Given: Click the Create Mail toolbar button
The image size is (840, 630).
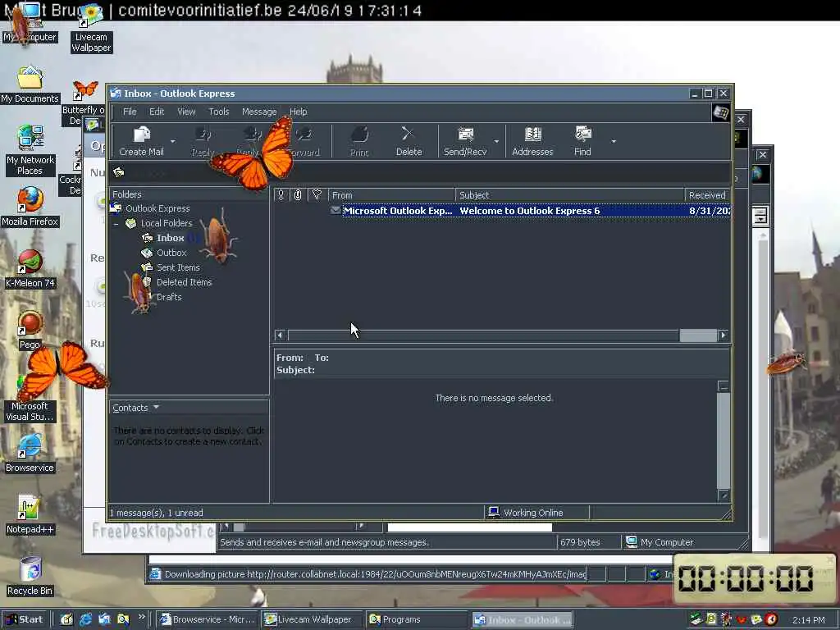Looking at the screenshot, I should coord(141,141).
